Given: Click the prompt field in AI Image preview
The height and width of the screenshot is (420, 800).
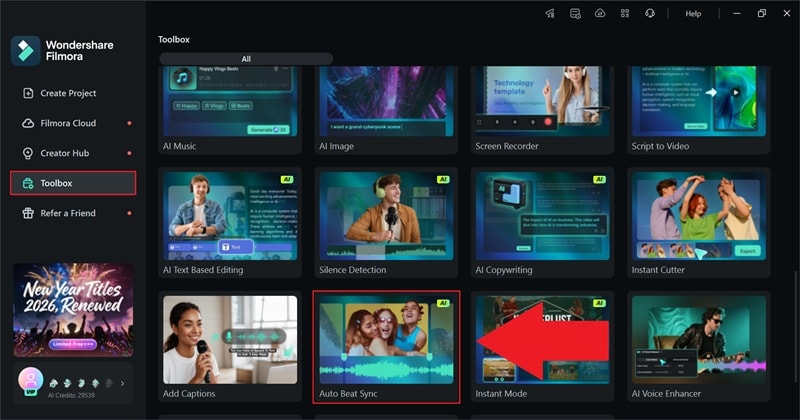Looking at the screenshot, I should [x=386, y=127].
